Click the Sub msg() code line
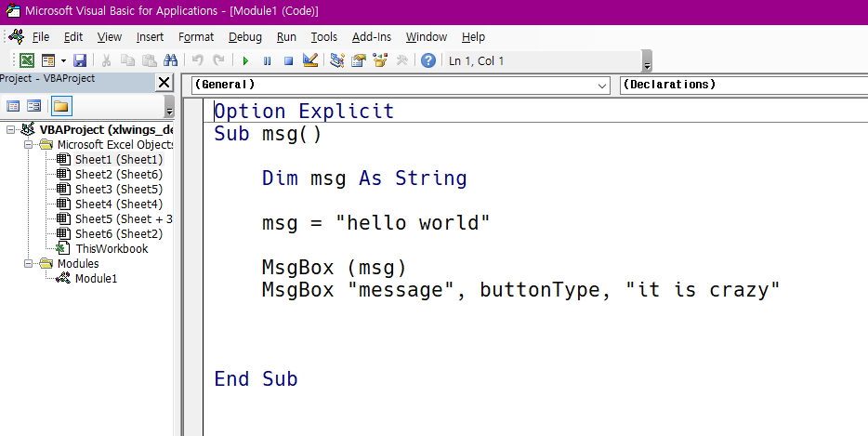The image size is (868, 436). pyautogui.click(x=268, y=134)
